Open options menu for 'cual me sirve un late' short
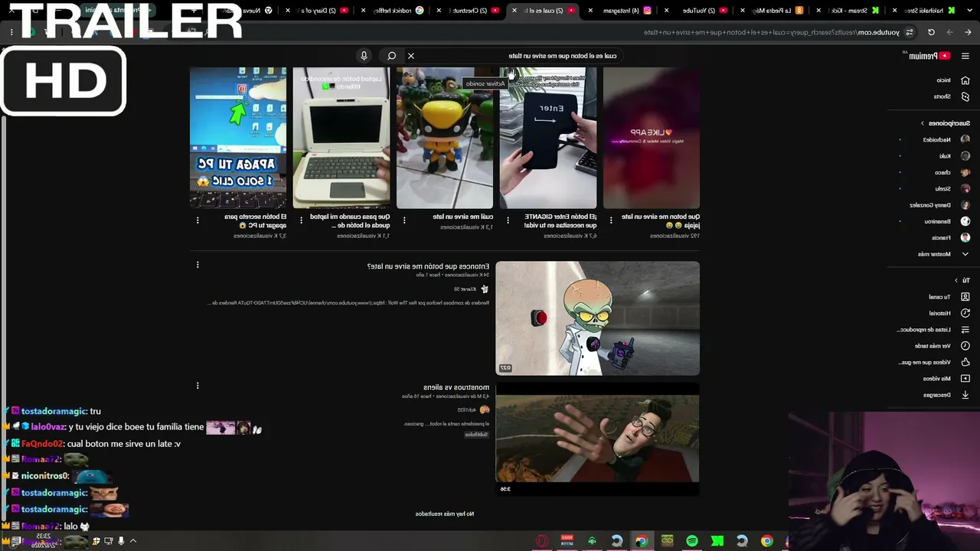 (x=404, y=220)
